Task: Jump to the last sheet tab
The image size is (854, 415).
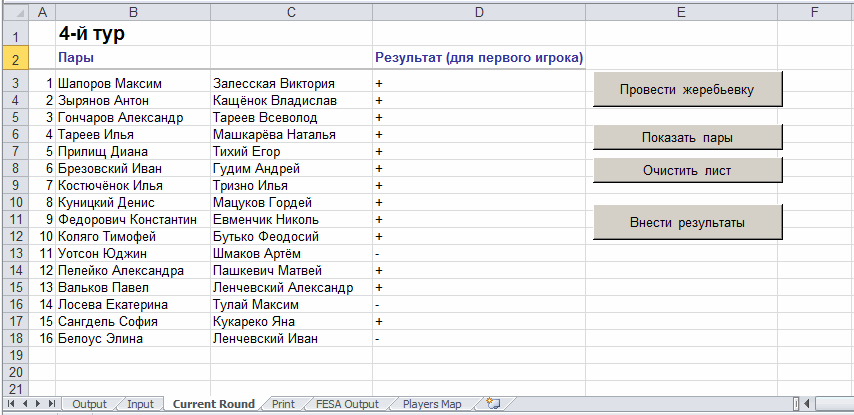Action: [x=51, y=404]
